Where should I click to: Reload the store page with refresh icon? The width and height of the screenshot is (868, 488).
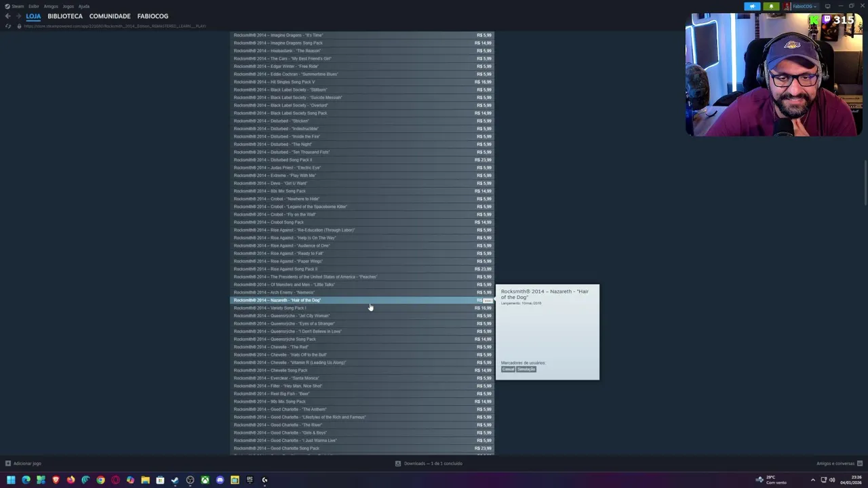click(x=8, y=26)
